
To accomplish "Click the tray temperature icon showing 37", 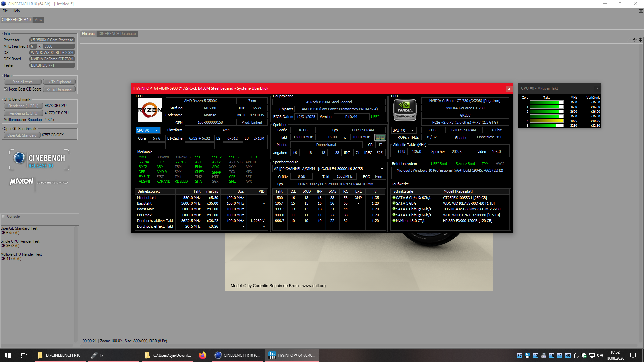I will click(520, 356).
